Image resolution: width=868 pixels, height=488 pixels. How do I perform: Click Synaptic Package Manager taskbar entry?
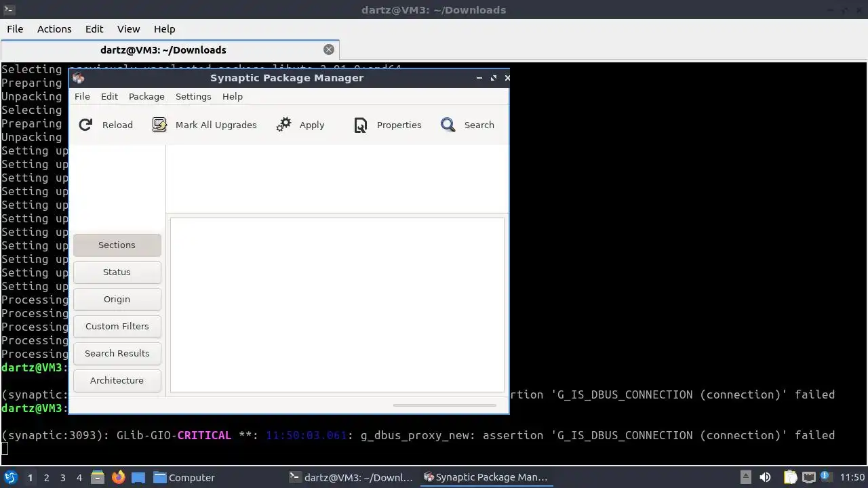486,477
